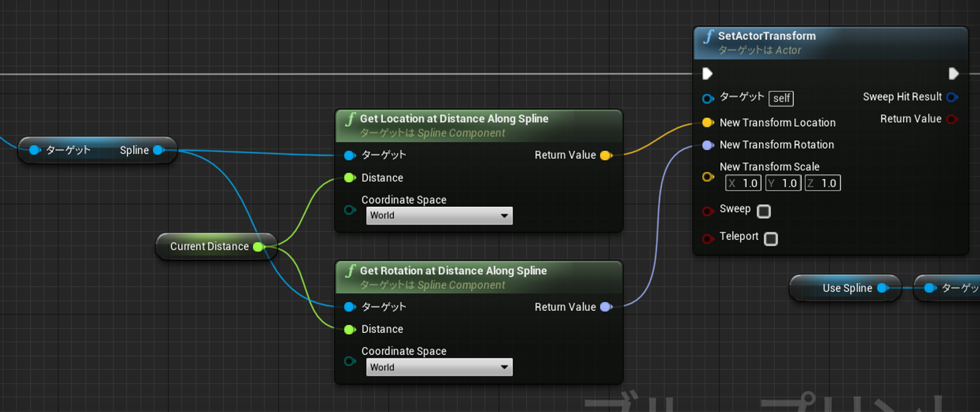Click the function icon on SetActorTransform header
980x412 pixels.
click(x=709, y=36)
